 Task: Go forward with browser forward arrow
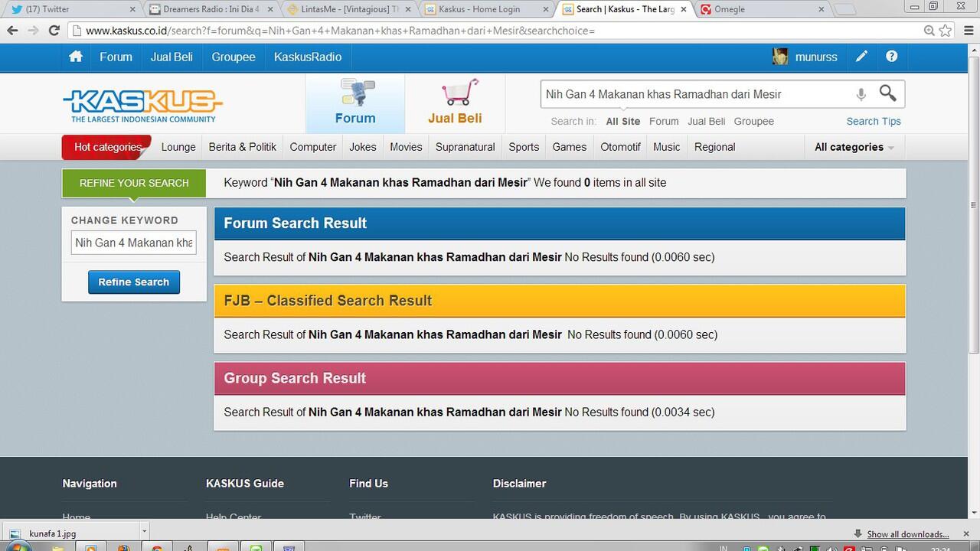(33, 31)
